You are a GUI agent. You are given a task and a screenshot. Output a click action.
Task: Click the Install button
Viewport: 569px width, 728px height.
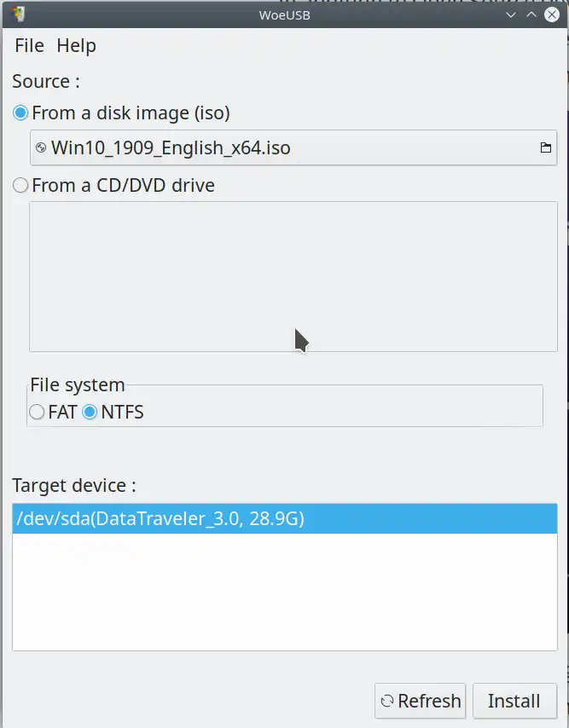(514, 701)
